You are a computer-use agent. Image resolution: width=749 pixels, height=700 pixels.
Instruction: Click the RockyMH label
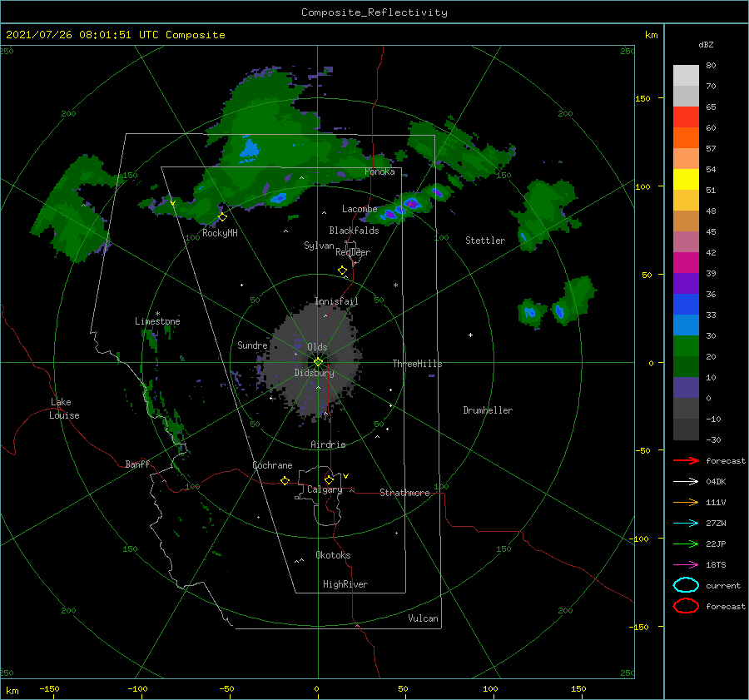click(220, 233)
